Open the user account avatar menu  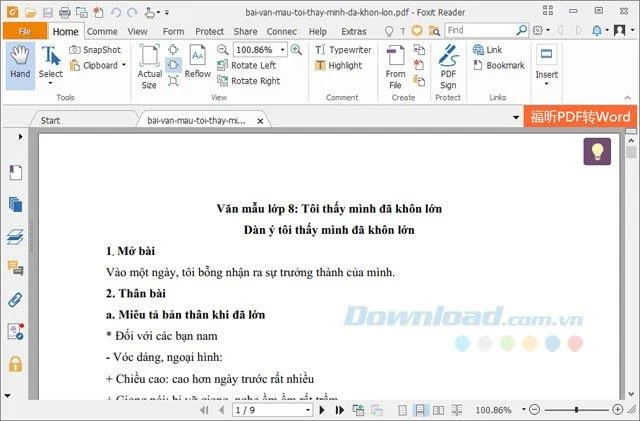620,30
